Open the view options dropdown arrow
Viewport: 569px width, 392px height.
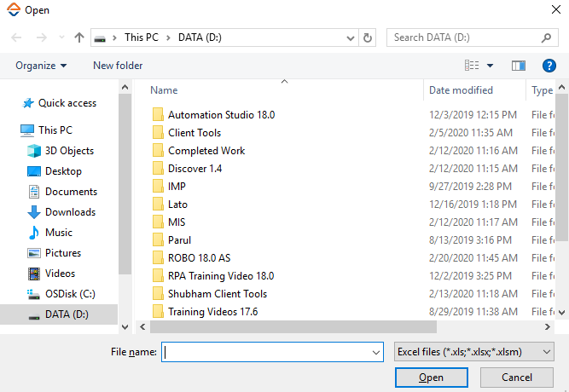point(490,66)
